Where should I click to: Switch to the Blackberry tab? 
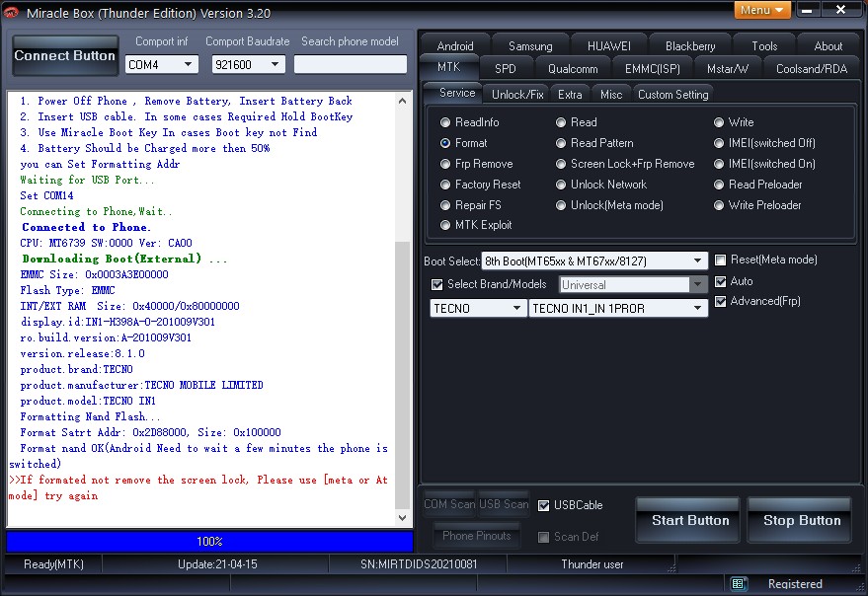point(689,46)
